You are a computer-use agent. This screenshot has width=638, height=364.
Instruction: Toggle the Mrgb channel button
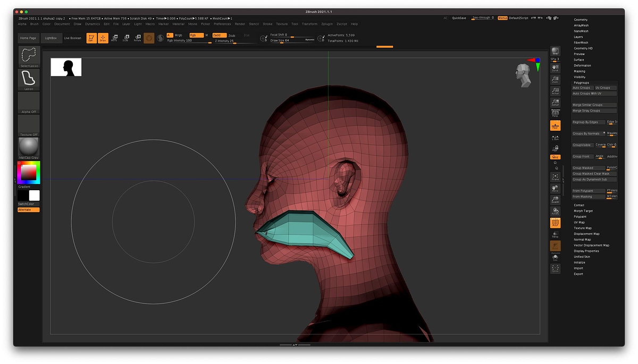[x=178, y=35]
